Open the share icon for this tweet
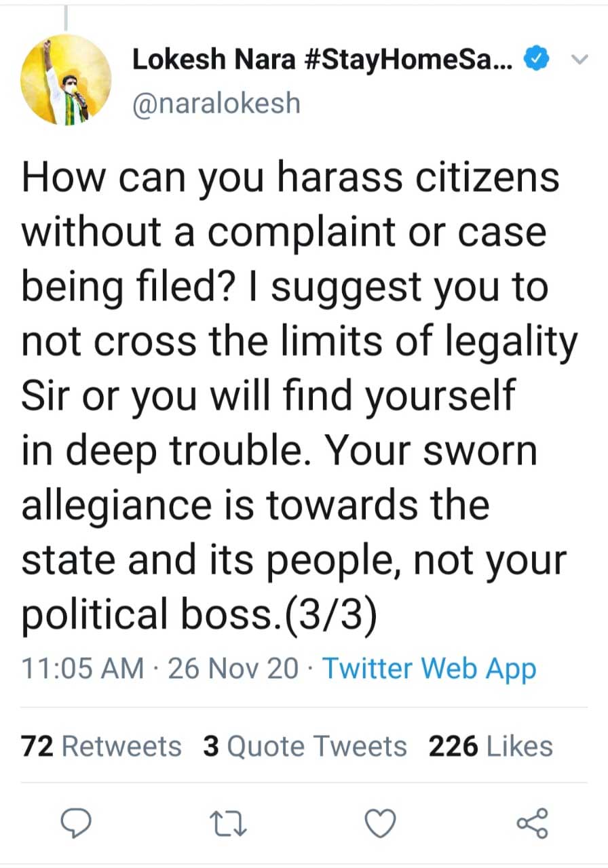Image resolution: width=608 pixels, height=868 pixels. 532,824
